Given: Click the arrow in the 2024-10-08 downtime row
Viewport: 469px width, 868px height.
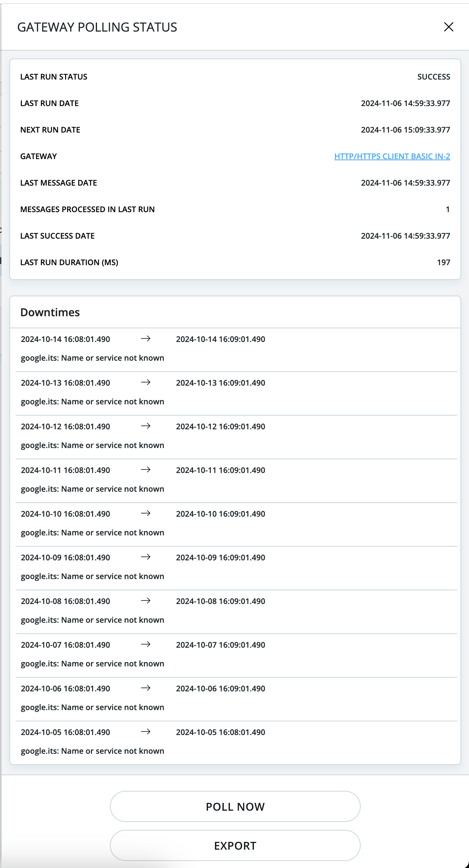Looking at the screenshot, I should pyautogui.click(x=146, y=601).
